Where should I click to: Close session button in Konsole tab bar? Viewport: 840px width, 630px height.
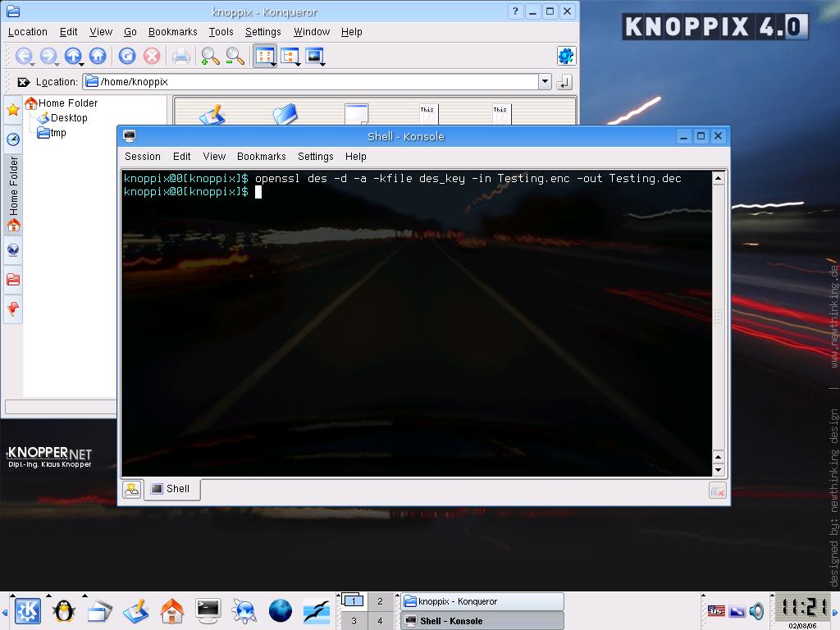tap(717, 491)
